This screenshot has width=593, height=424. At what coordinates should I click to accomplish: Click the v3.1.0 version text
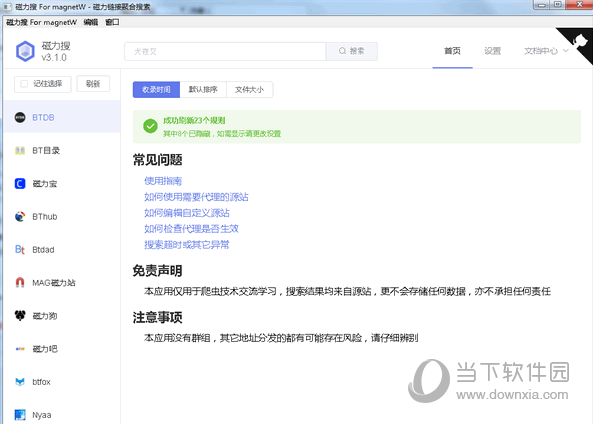click(54, 57)
